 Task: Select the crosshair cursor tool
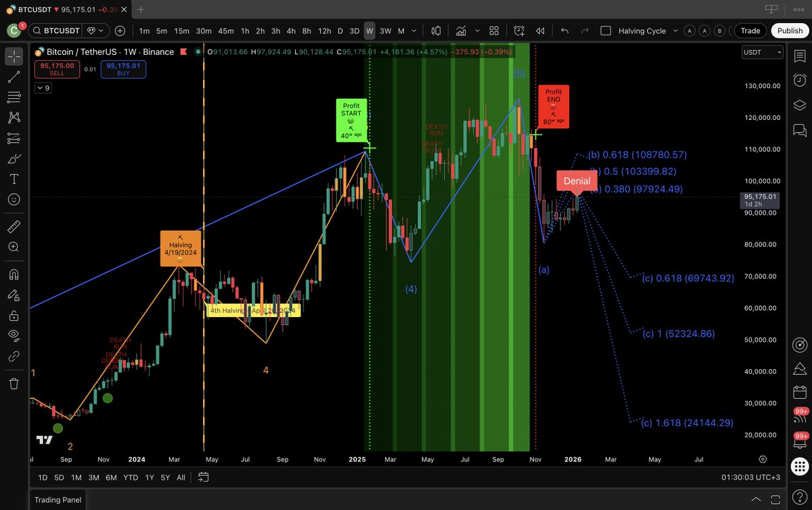14,57
